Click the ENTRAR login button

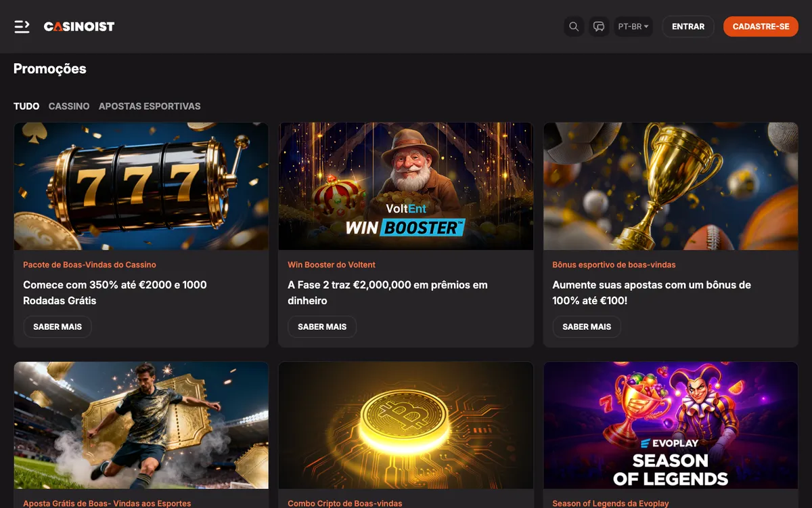688,26
